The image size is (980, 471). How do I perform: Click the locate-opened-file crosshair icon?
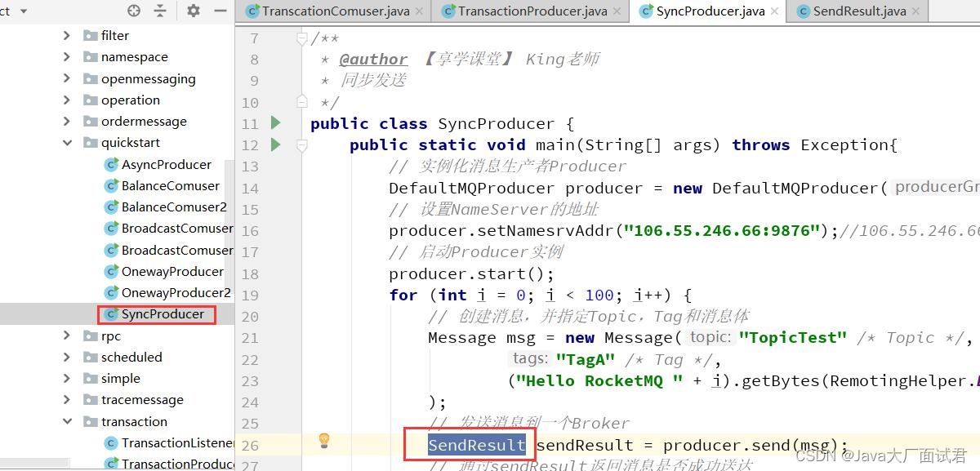[134, 11]
